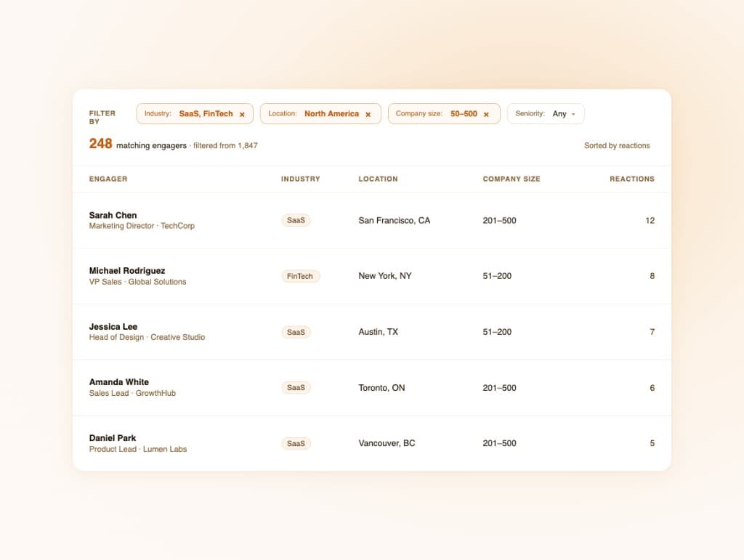Click the FinTech tag in Michael Rodriguez's row
The image size is (744, 560).
[300, 276]
